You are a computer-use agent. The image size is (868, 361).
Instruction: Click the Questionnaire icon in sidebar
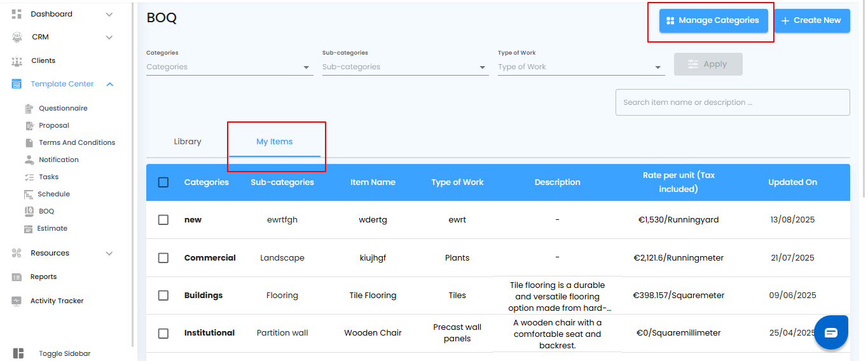tap(29, 109)
